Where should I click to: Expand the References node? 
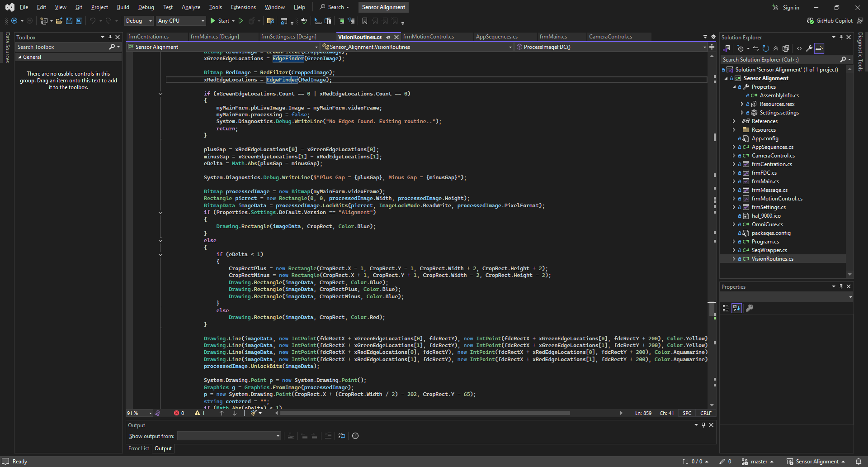(734, 121)
